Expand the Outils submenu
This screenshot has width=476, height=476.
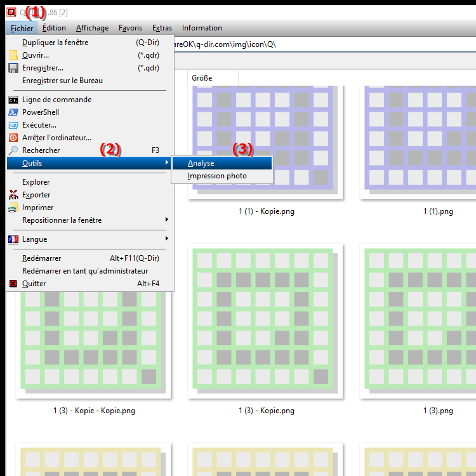[89, 163]
